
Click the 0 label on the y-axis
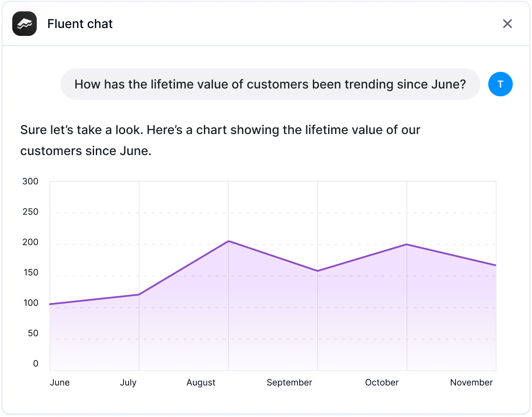tap(35, 364)
